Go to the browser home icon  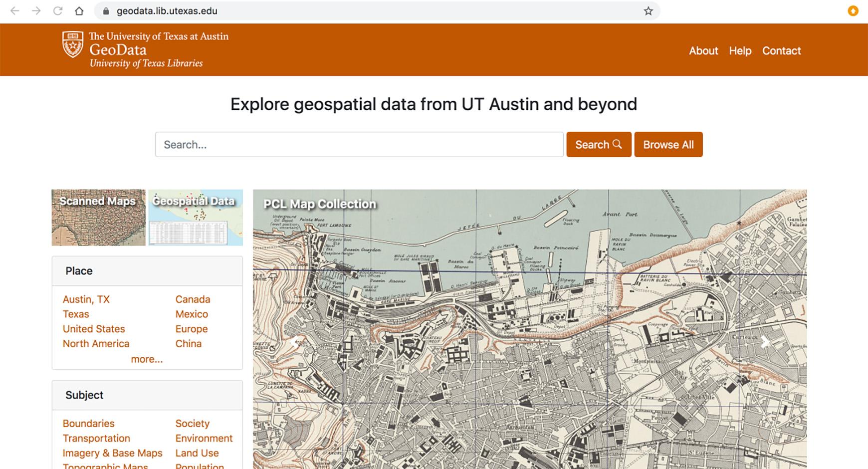pyautogui.click(x=79, y=10)
